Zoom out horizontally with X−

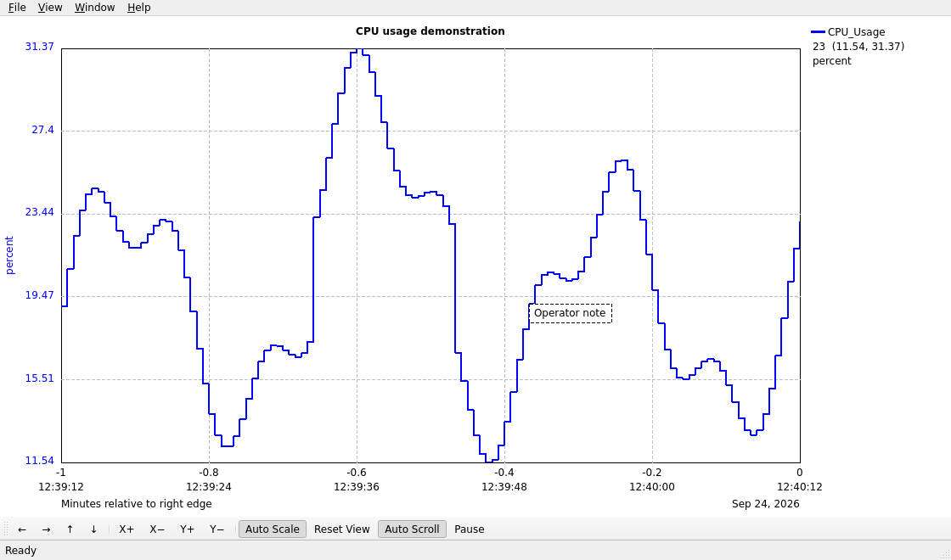click(x=157, y=529)
